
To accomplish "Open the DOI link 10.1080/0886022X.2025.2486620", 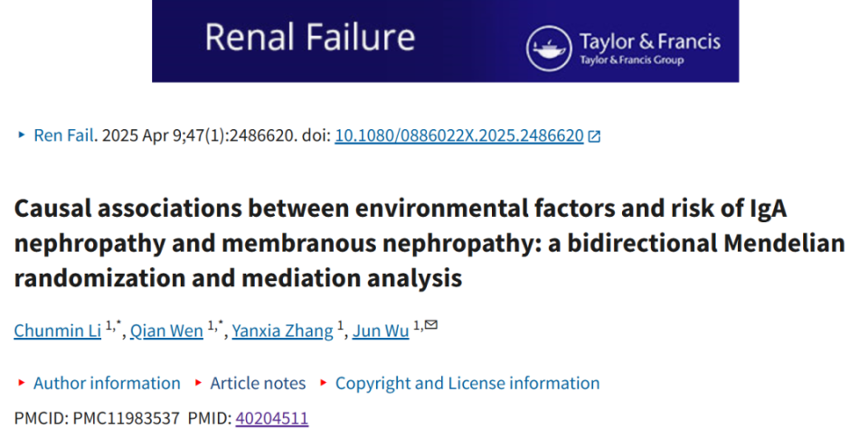I will (459, 135).
